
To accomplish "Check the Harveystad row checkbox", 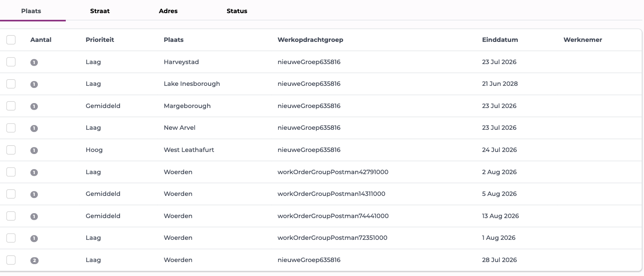I will coord(11,62).
